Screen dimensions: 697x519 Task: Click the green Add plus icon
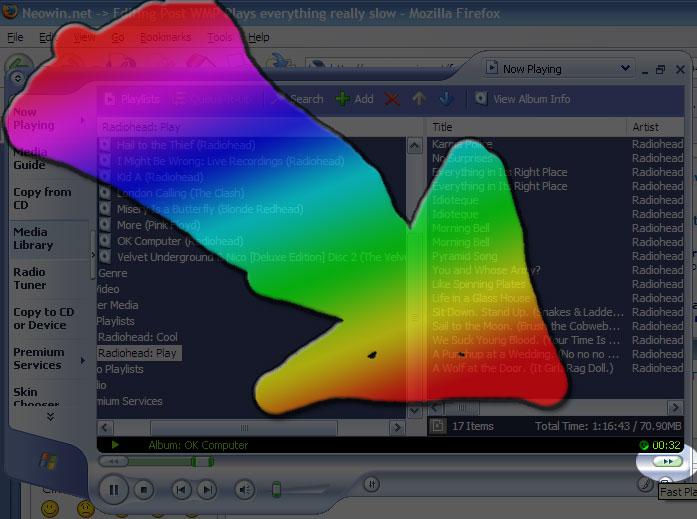point(342,99)
